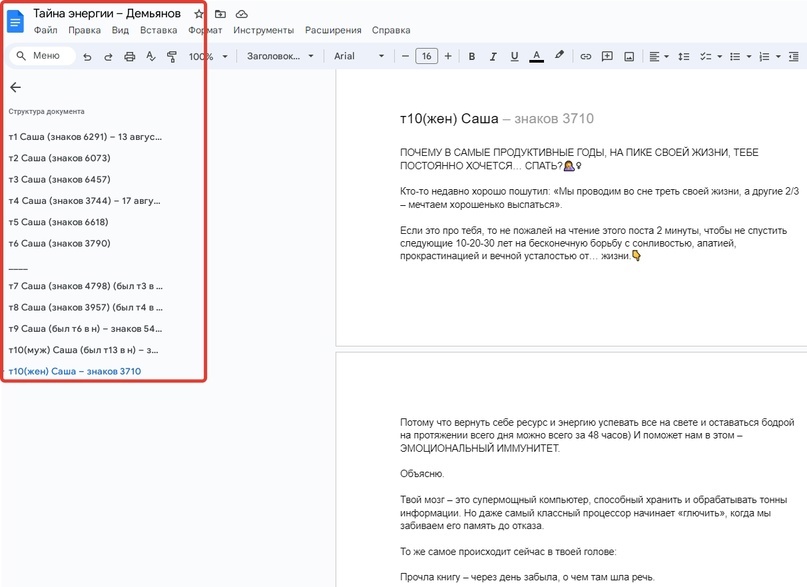
Task: Redo the last action
Action: (108, 57)
